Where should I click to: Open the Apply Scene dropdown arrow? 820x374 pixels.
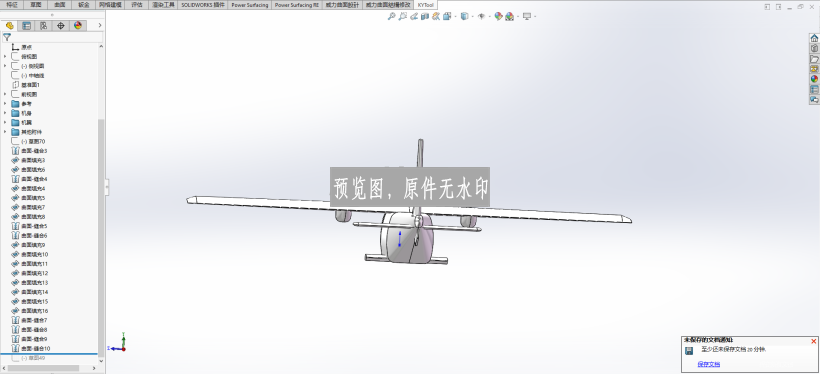pos(518,16)
